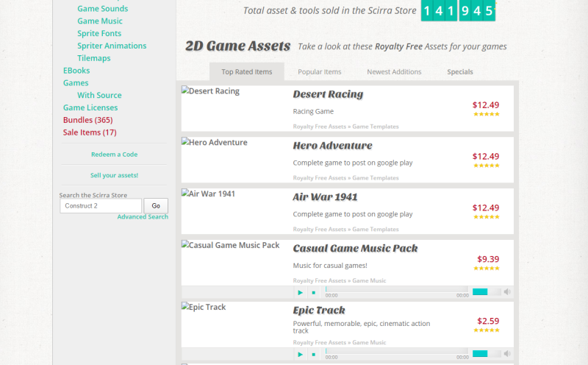Play the Casual Game Music Pack preview

(300, 292)
